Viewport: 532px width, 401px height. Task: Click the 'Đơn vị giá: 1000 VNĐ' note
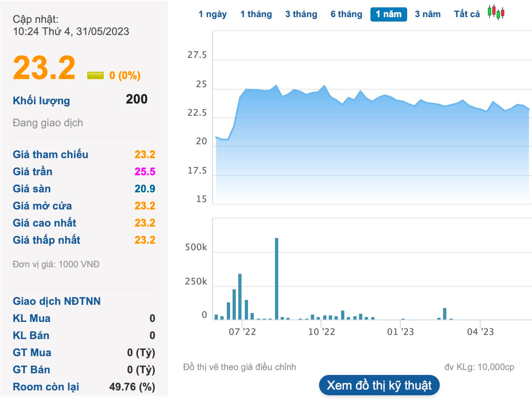click(x=56, y=264)
